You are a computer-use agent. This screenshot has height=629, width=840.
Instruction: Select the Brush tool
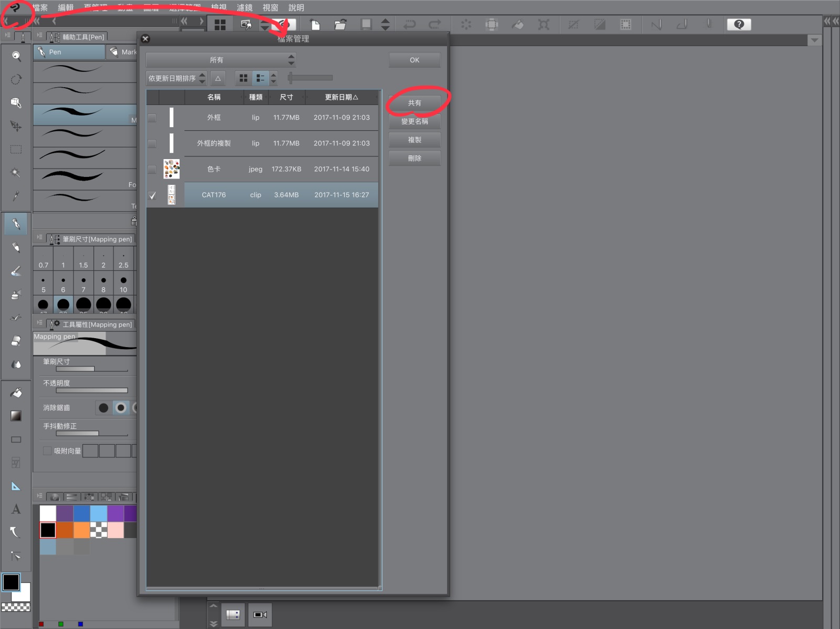pos(16,271)
